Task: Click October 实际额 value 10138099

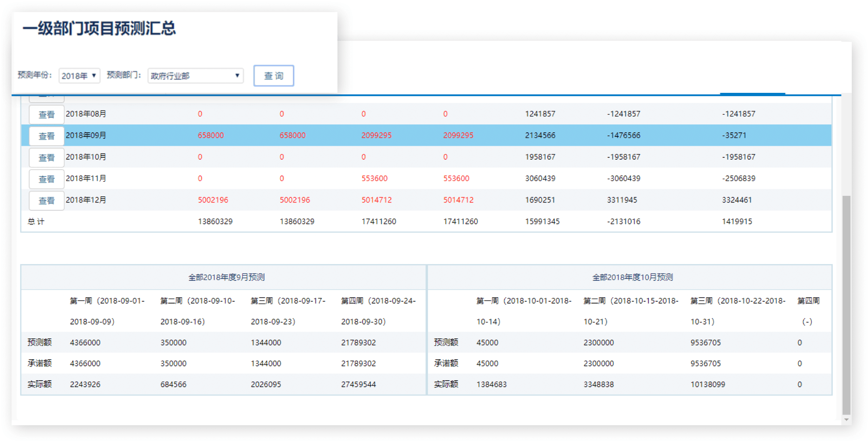Action: tap(708, 384)
